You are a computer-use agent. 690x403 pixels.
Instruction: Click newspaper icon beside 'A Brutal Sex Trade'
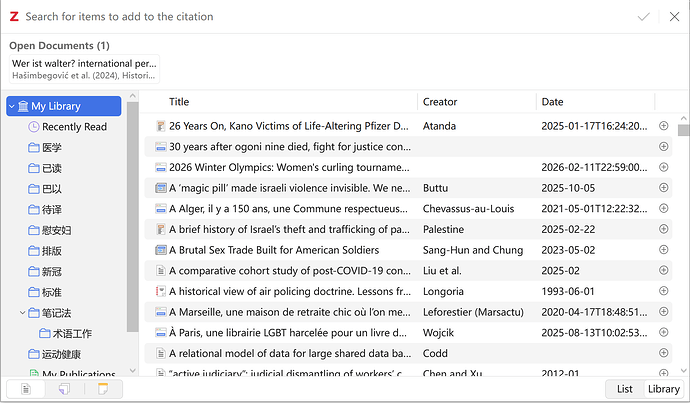click(161, 250)
